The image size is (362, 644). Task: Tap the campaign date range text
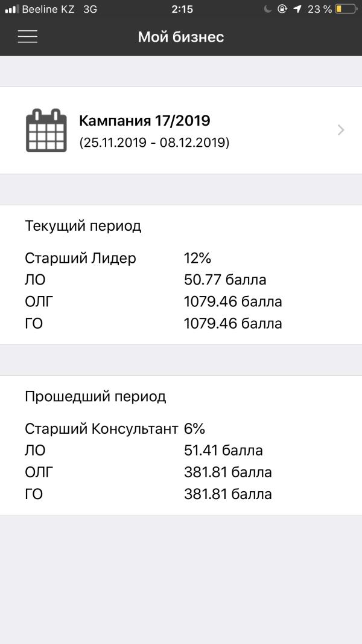[x=154, y=143]
